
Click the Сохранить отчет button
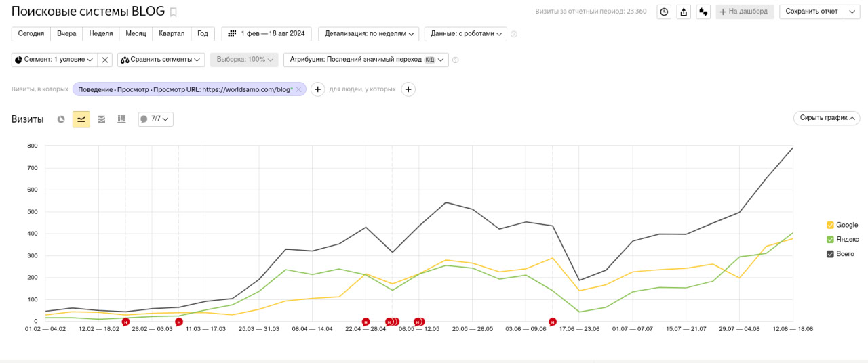pos(812,12)
